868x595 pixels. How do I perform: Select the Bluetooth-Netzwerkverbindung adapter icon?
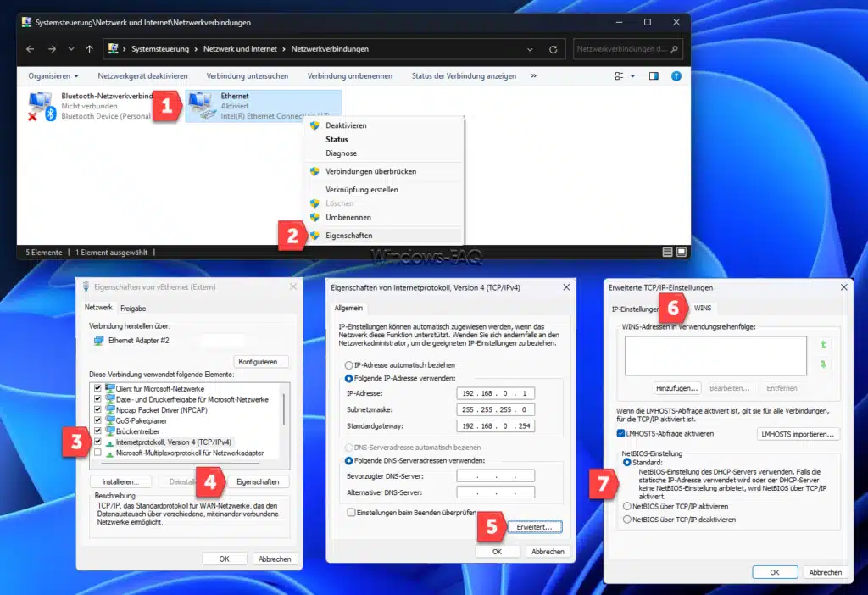[x=37, y=102]
